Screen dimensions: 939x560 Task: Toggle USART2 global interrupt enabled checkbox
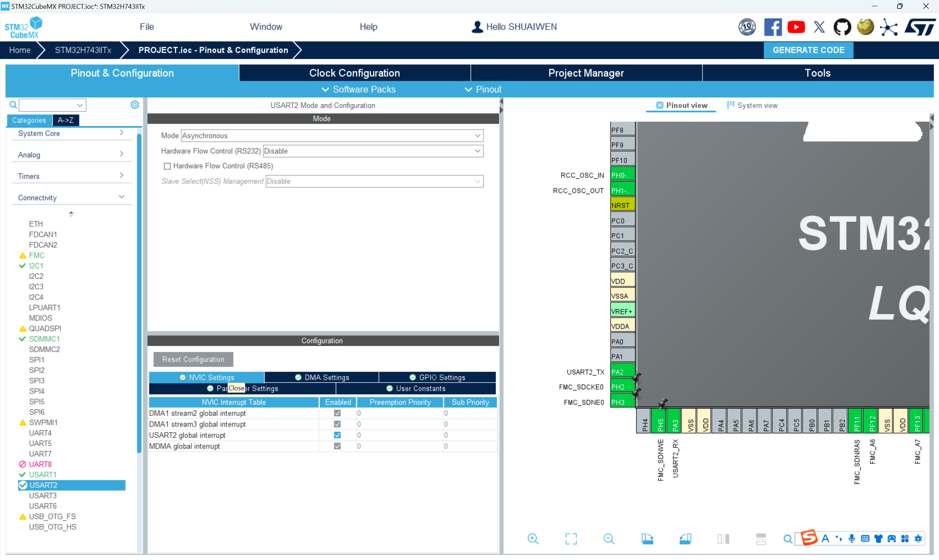(337, 435)
